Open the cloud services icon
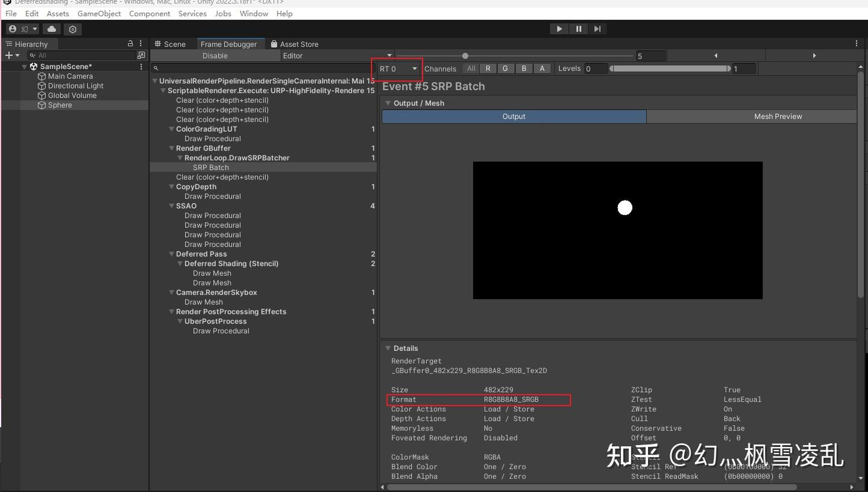868x492 pixels. click(x=52, y=29)
